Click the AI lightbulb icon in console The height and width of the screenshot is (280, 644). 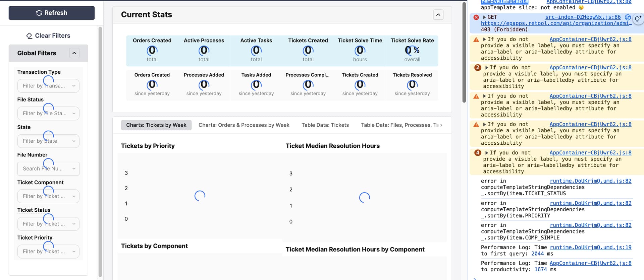tap(638, 19)
